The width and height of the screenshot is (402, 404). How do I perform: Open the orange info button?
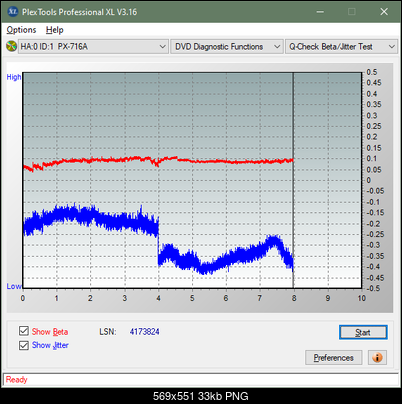[377, 358]
